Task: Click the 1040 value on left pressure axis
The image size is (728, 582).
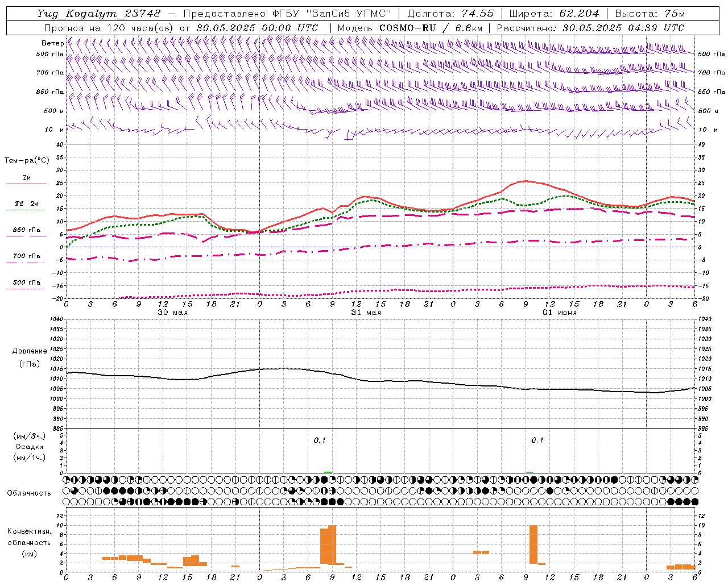Action: click(x=56, y=319)
